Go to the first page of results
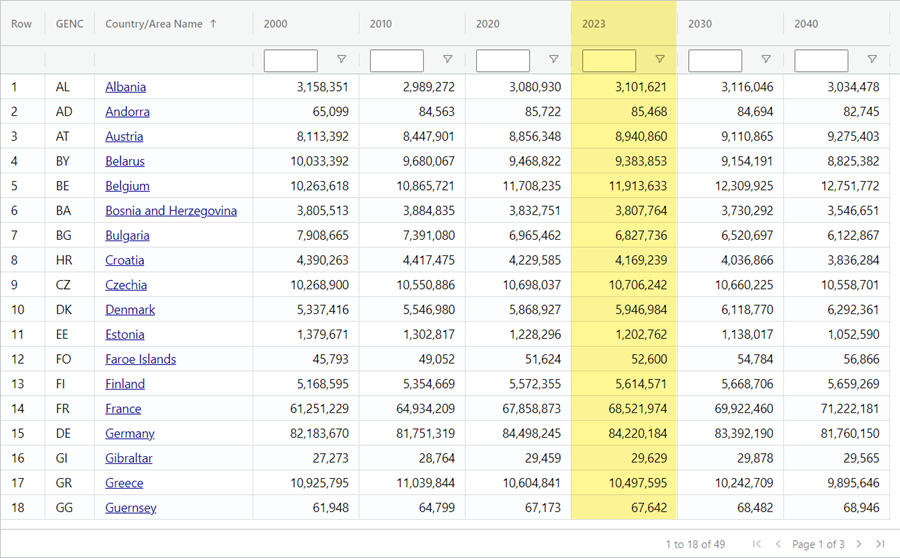900x558 pixels. [x=757, y=544]
